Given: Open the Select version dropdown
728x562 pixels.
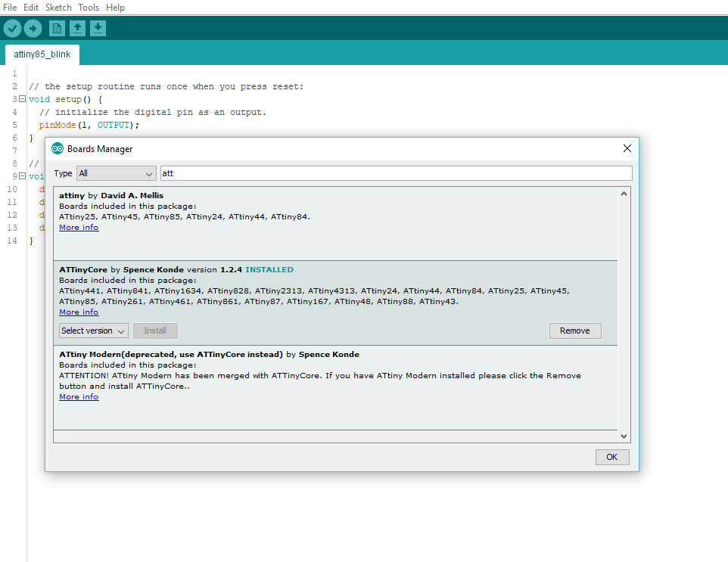Looking at the screenshot, I should click(x=94, y=331).
